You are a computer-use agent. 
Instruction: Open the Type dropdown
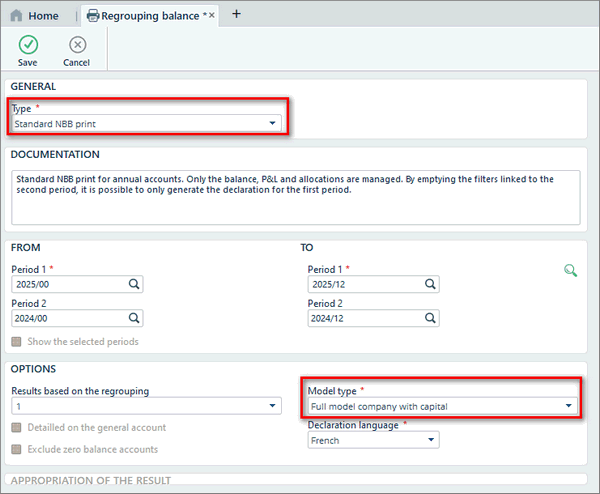coord(272,124)
